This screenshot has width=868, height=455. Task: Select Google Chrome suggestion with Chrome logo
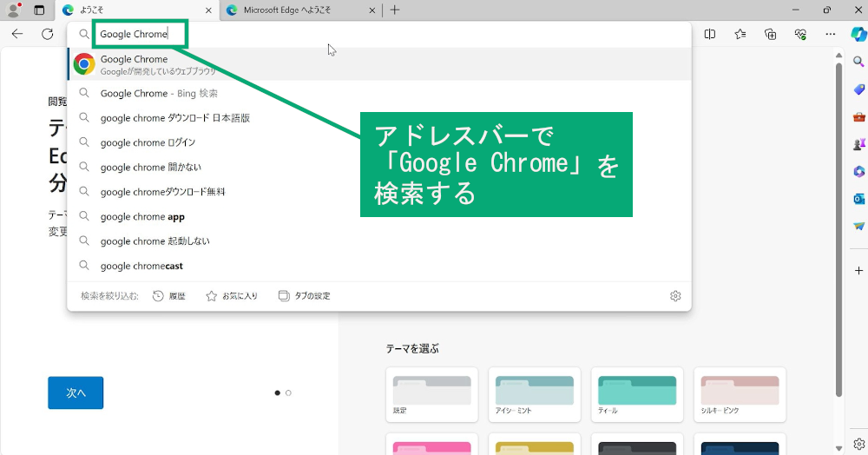[379, 64]
